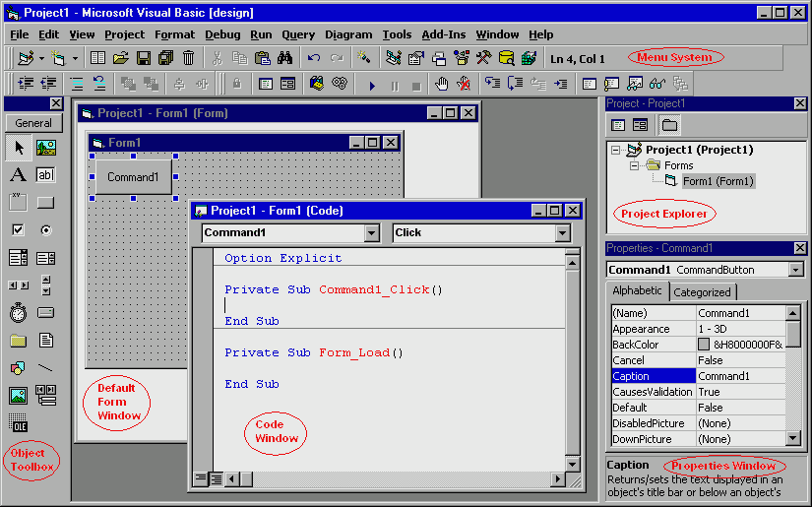Select the CommandButton tool in toolbox
The width and height of the screenshot is (812, 507).
coord(46,203)
